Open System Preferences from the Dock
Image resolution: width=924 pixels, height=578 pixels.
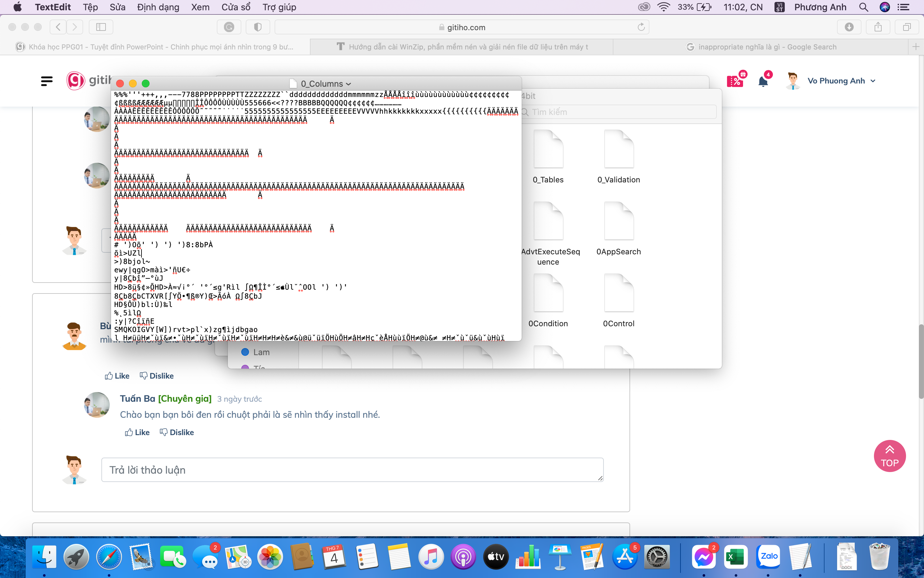tap(657, 556)
